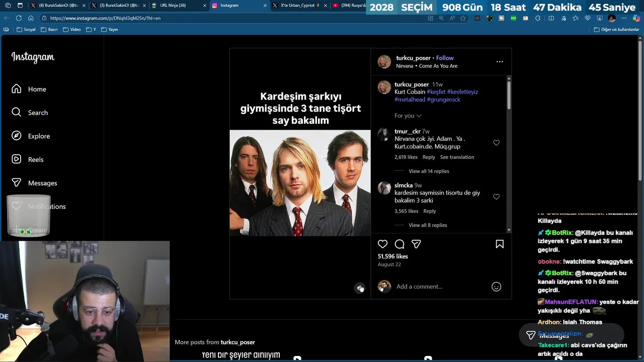Click the #kesfetteyiz hashtag
Screen dimensions: 644x362
click(462, 92)
